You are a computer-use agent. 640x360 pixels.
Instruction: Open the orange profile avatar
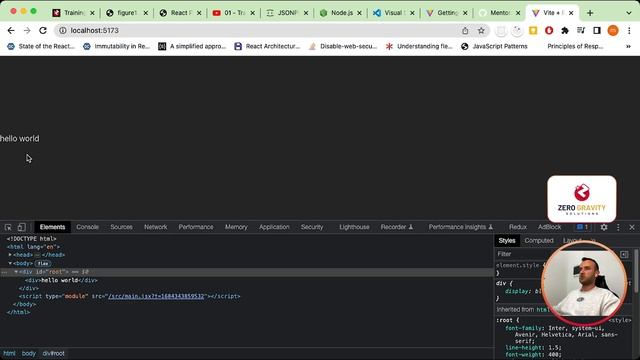click(613, 31)
